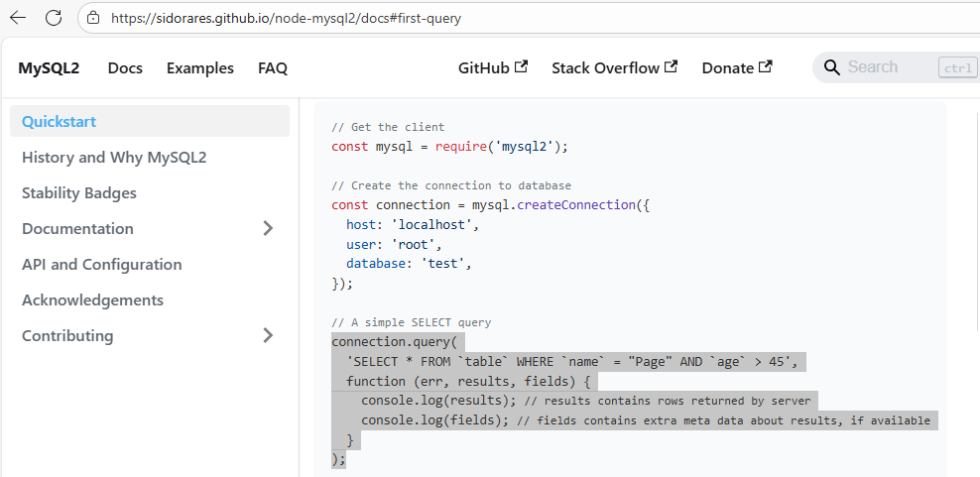Open the Docs navbar item
The height and width of the screenshot is (477, 980).
coord(125,68)
